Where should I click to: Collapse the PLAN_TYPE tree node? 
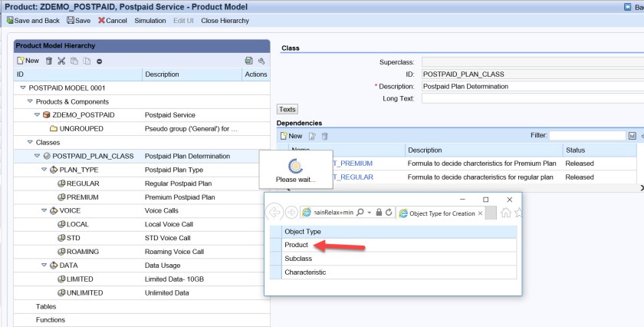point(44,170)
